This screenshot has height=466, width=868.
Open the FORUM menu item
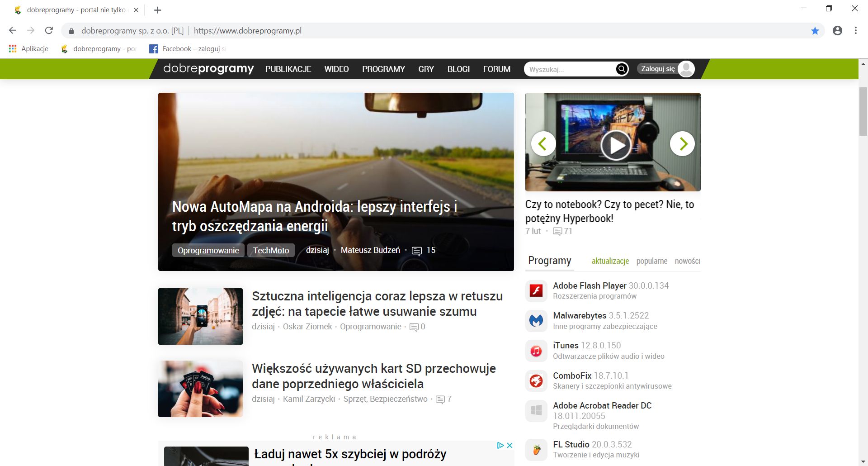[x=496, y=69]
